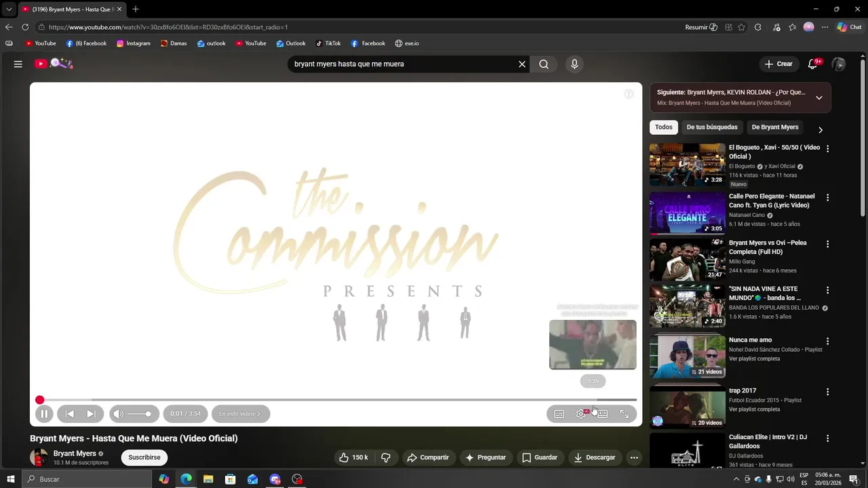Click the search magnifier button
This screenshot has width=868, height=488.
[x=544, y=64]
